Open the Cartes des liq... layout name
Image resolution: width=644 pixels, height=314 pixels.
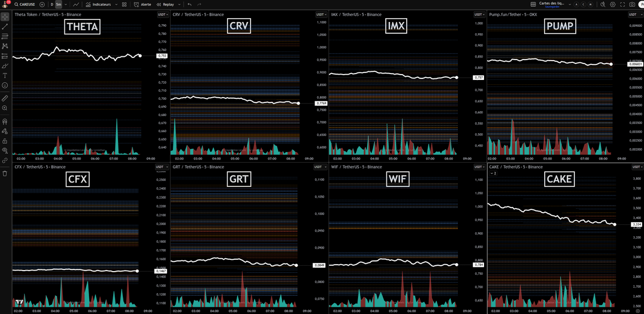point(552,3)
